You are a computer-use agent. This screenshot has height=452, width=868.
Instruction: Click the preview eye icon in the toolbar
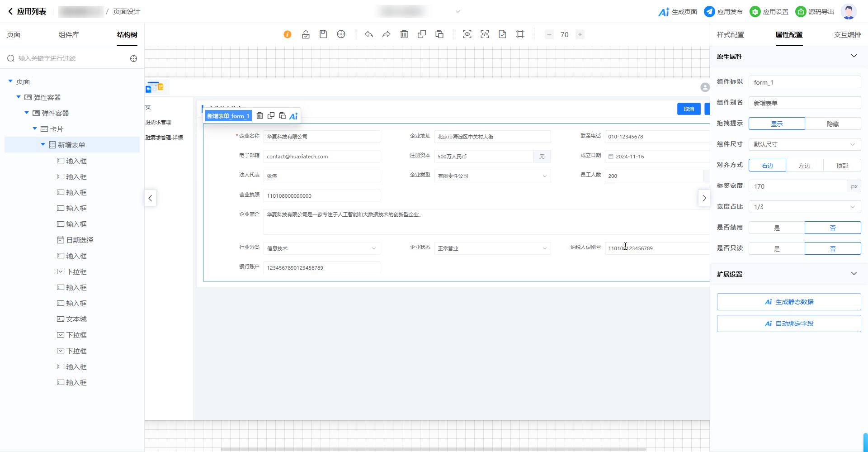pyautogui.click(x=467, y=34)
